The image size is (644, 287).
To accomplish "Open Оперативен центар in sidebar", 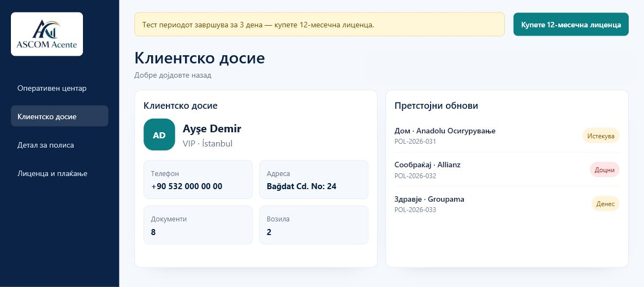I will point(59,89).
